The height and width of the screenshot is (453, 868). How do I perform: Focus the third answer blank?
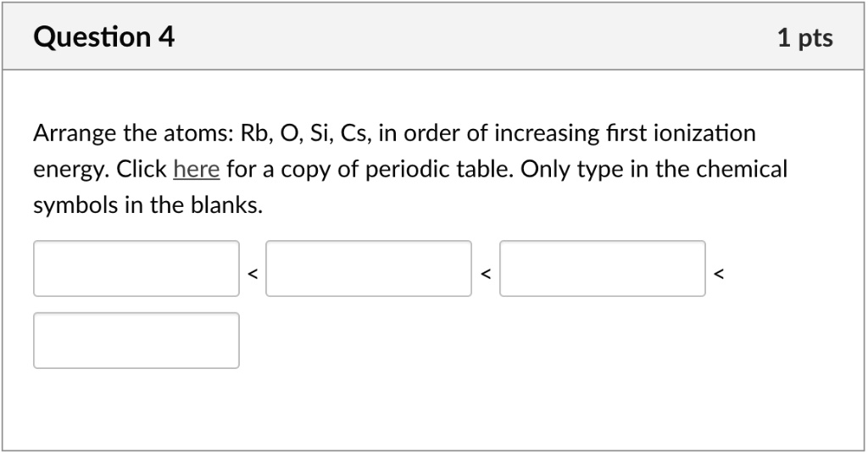602,269
